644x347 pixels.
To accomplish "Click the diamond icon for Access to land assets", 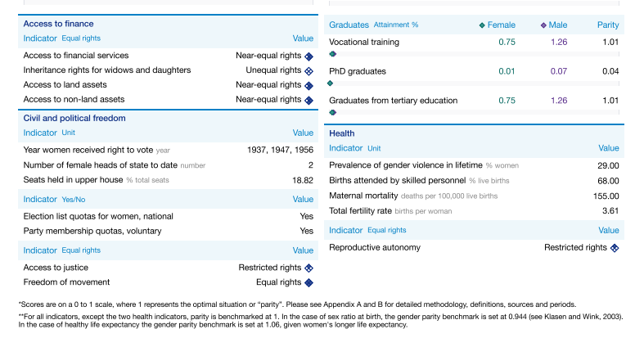I will [x=308, y=85].
